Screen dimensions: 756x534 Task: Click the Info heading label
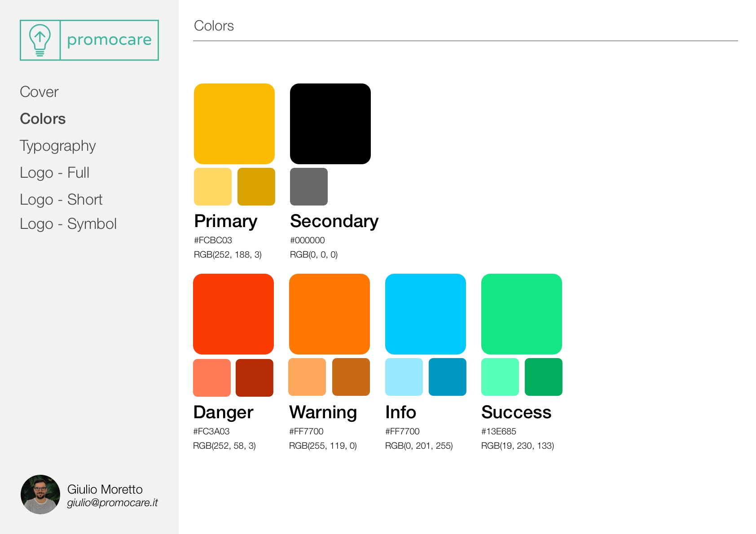click(401, 412)
